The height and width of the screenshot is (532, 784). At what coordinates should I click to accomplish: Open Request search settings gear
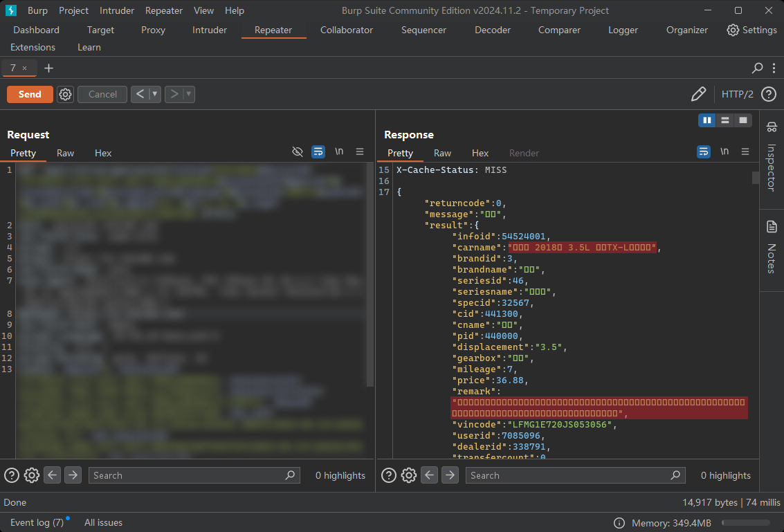pos(32,475)
